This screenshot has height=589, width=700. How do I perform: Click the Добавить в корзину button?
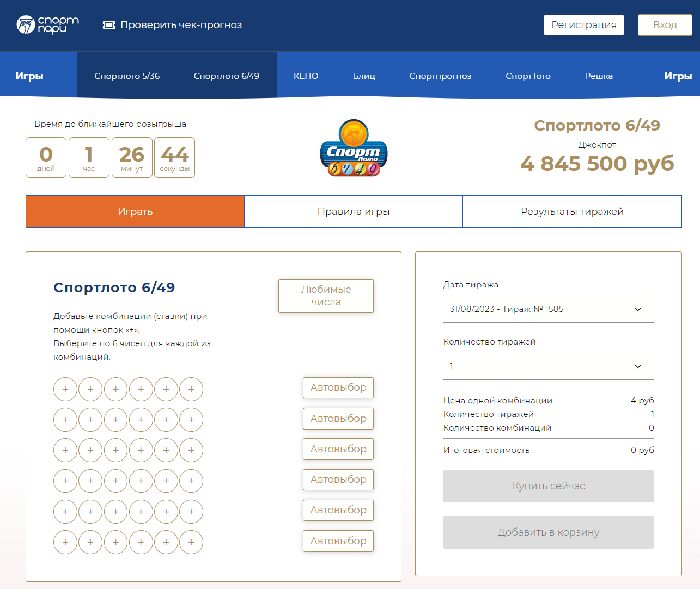click(x=549, y=532)
